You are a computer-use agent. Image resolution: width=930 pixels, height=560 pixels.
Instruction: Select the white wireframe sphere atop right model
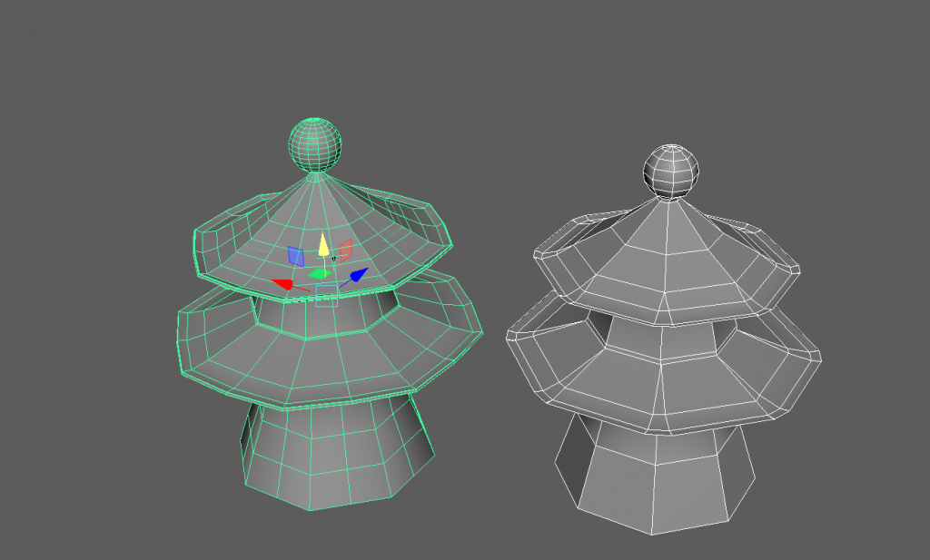coord(671,171)
